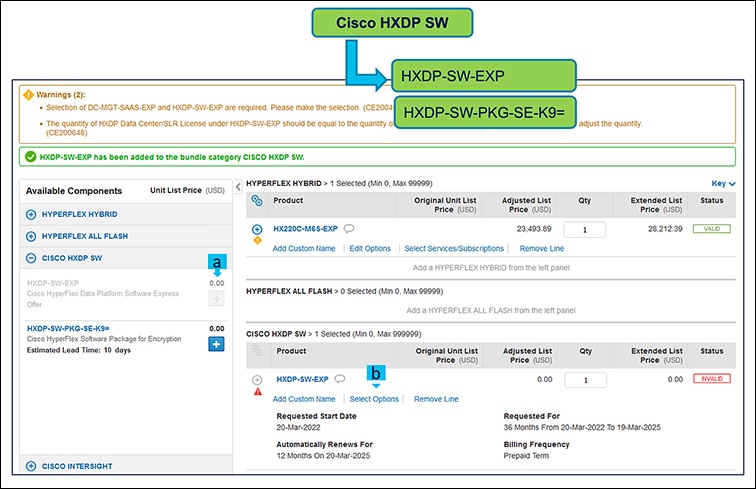Expand the HX220C-M6S-EXP line item
The height and width of the screenshot is (489, 756).
[257, 229]
